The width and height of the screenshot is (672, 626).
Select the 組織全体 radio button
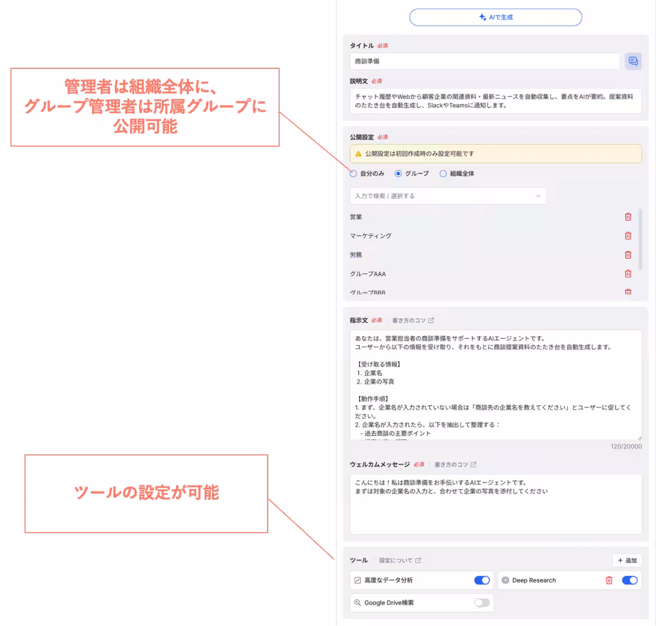coord(443,174)
